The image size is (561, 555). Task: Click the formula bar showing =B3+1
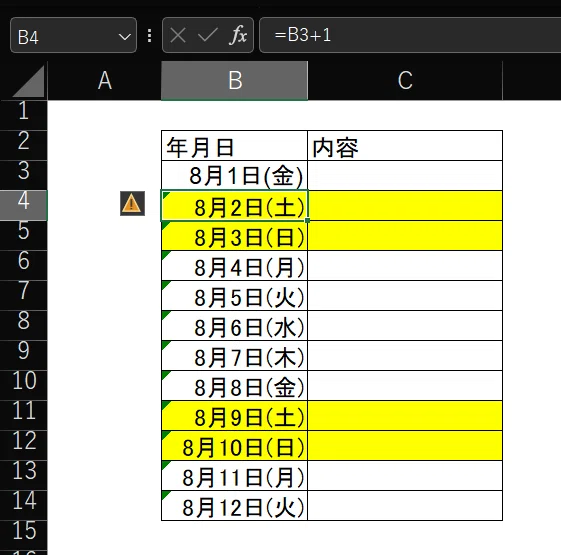pos(410,35)
